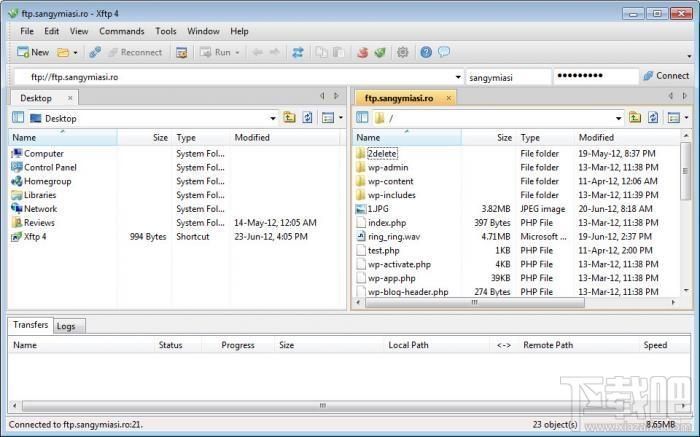Go up one folder in local pane

(289, 118)
